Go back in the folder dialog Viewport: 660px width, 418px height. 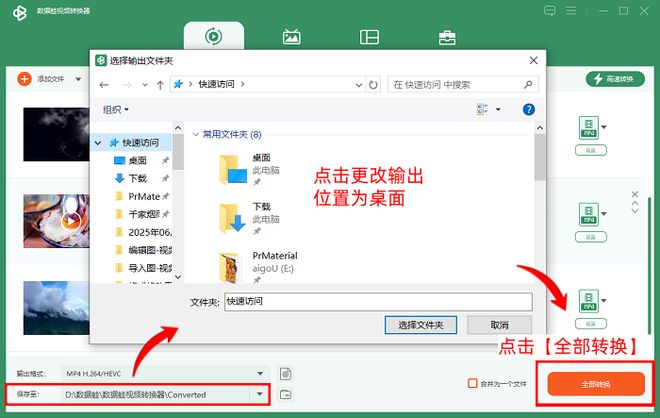point(104,85)
